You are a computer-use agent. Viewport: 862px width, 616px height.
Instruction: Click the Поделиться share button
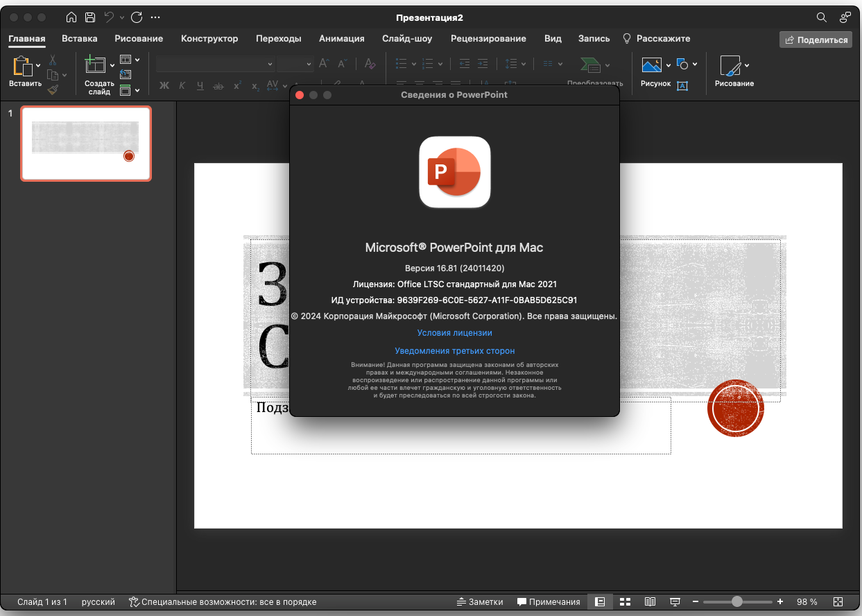click(x=816, y=40)
